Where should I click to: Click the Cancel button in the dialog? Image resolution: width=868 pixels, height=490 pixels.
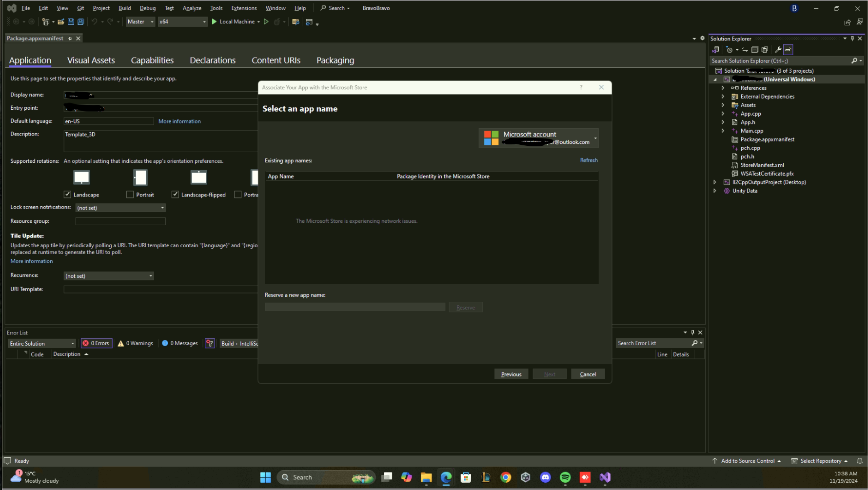coord(588,374)
